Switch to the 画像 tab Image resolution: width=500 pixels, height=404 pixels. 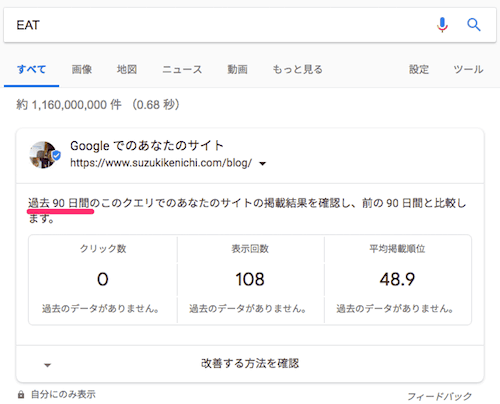coord(82,69)
